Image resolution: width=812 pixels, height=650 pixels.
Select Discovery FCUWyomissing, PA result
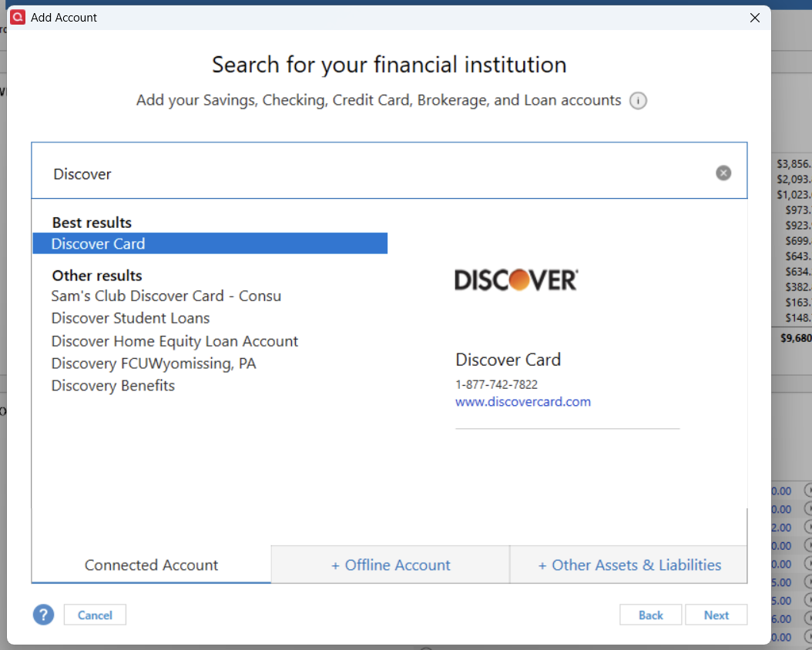[x=154, y=364]
